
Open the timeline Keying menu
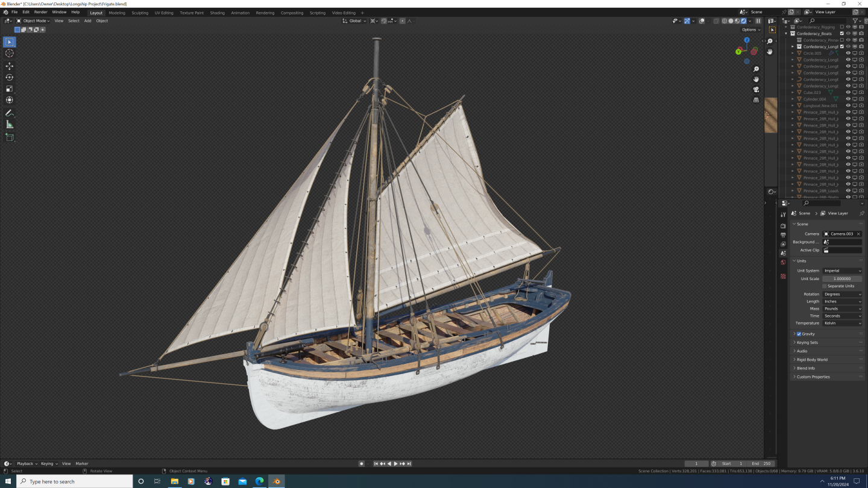[x=49, y=463]
